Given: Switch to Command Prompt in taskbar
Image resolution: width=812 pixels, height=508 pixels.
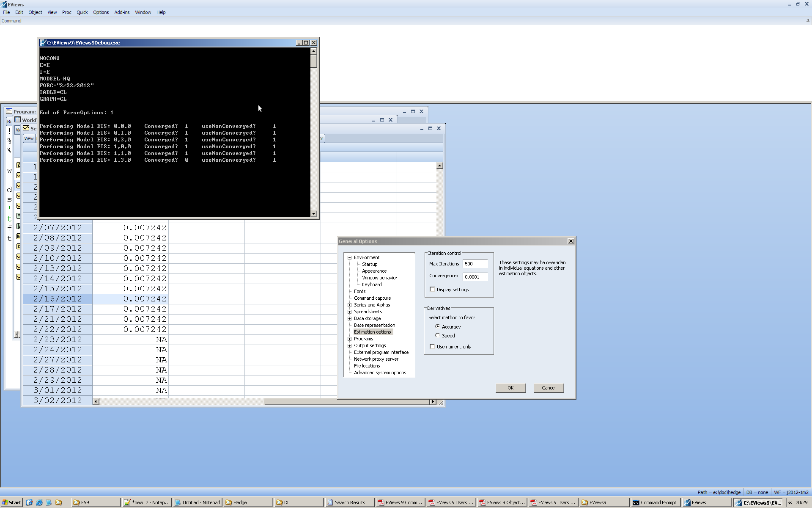Looking at the screenshot, I should coord(655,502).
